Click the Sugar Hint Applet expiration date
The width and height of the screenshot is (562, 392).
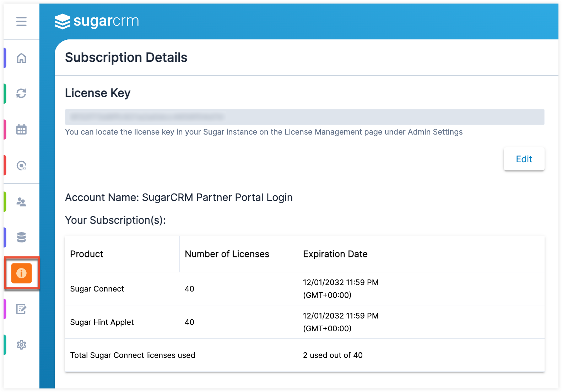coord(341,322)
